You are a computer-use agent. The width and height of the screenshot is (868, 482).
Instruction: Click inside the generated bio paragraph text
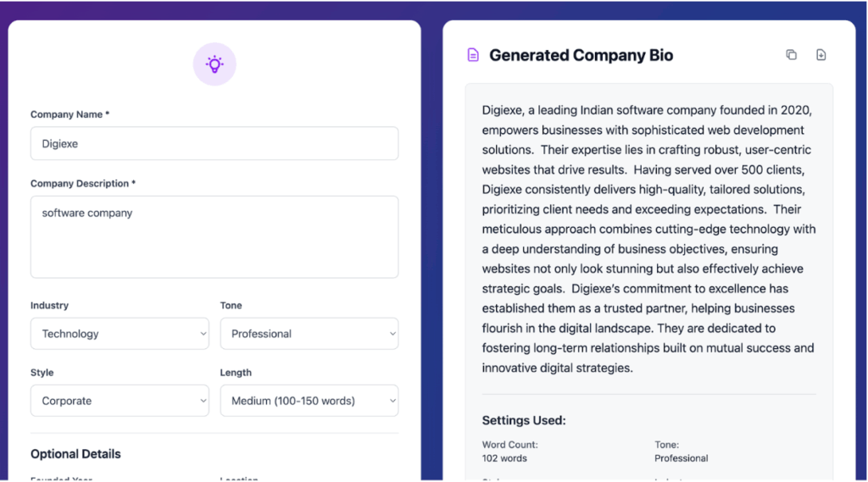(648, 239)
